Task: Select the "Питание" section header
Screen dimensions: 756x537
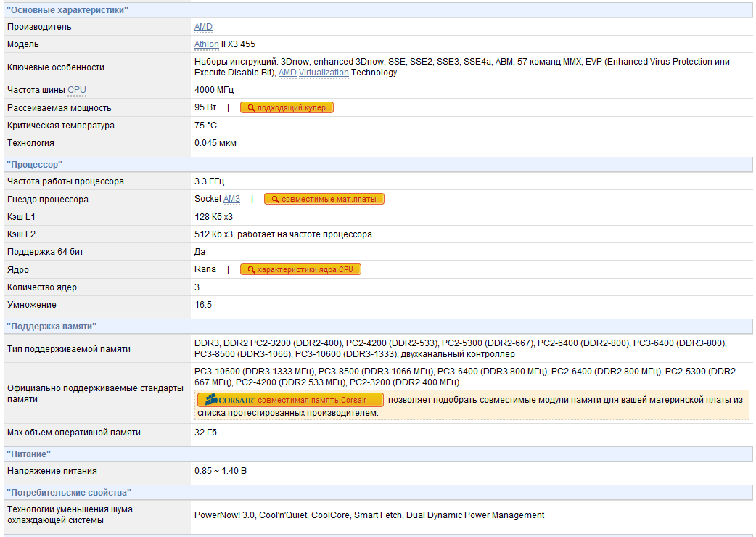Action: tap(378, 454)
